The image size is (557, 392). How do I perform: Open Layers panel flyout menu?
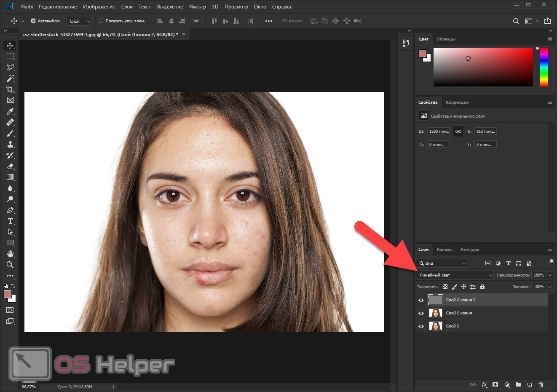pyautogui.click(x=550, y=250)
